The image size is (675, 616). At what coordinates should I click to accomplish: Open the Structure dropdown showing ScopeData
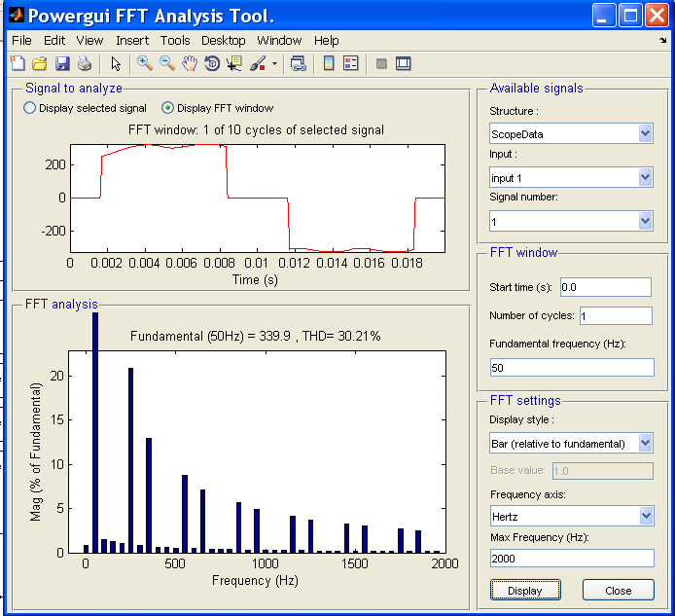click(x=571, y=134)
